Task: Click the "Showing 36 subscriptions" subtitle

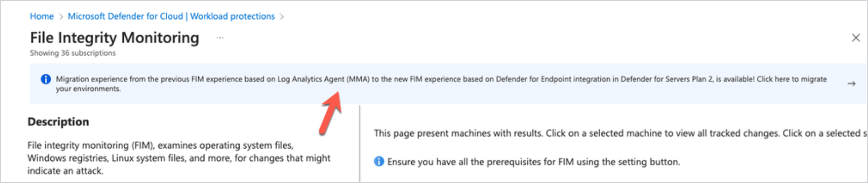Action: tap(73, 53)
